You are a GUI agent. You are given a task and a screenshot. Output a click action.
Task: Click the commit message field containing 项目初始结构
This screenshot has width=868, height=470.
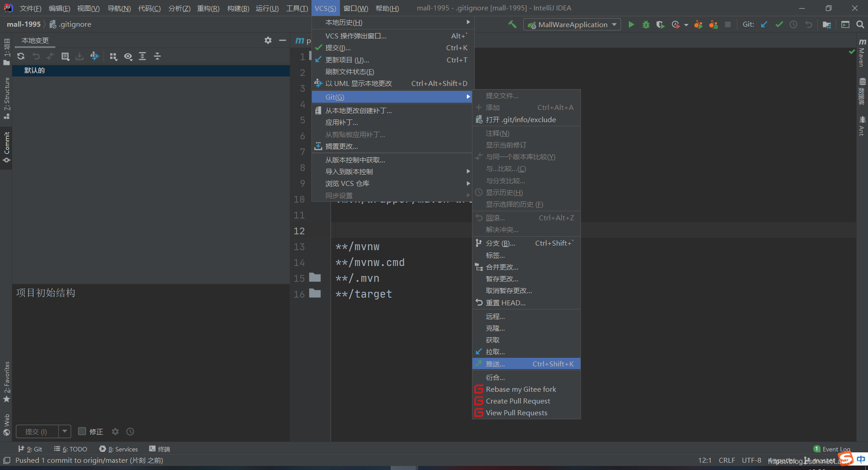pos(151,353)
